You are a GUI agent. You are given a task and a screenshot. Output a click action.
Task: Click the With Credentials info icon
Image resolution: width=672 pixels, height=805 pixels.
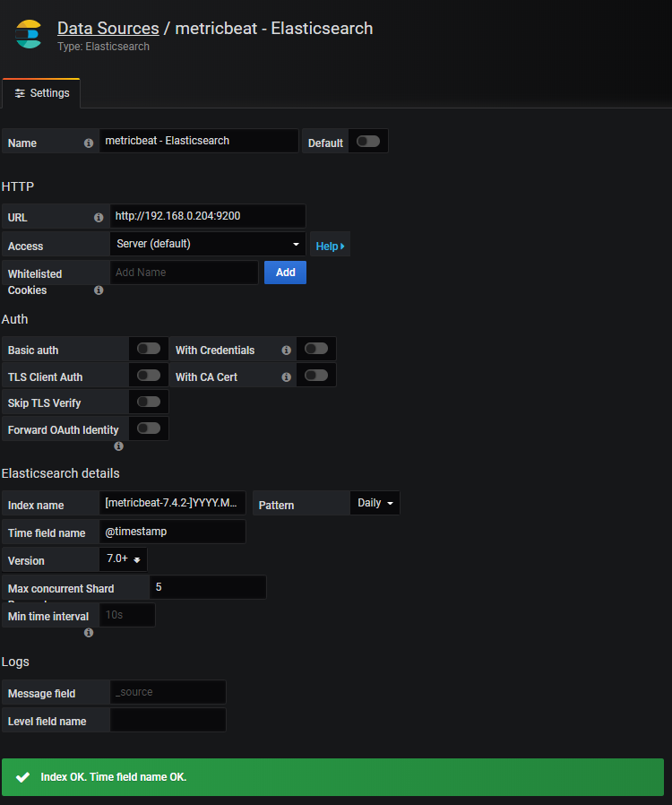286,351
